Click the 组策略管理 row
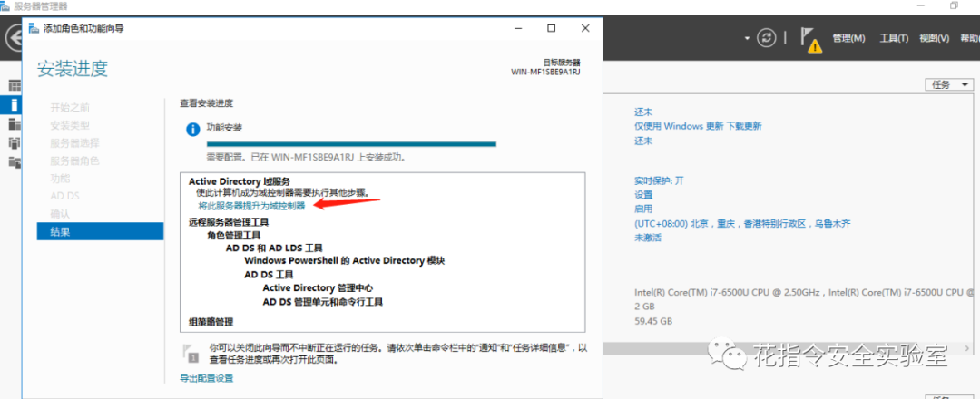 (211, 322)
